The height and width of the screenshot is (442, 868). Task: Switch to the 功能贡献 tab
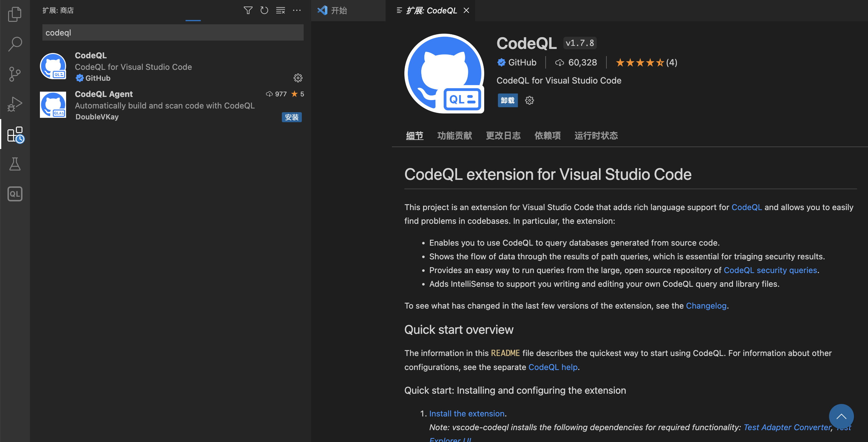[455, 136]
